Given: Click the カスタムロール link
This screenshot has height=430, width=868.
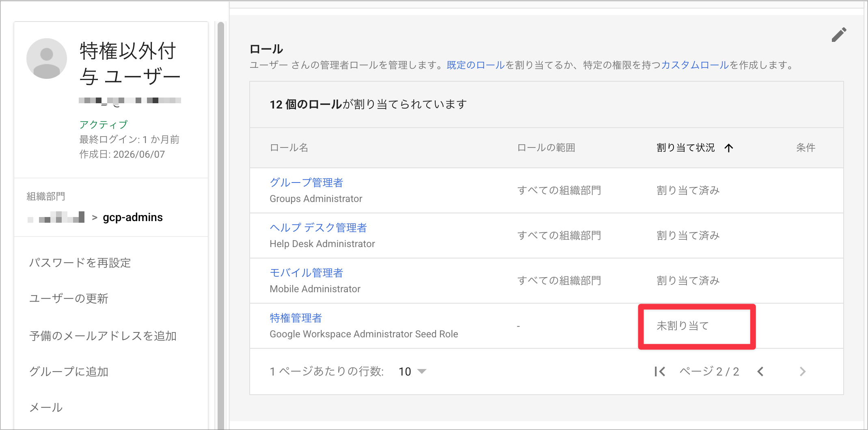Looking at the screenshot, I should pos(695,65).
